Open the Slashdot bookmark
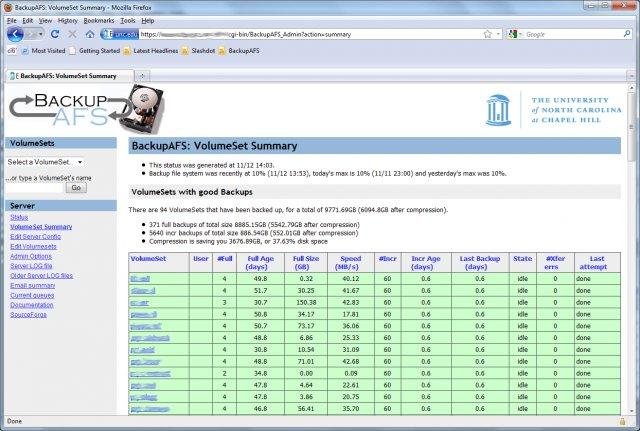640x431 pixels. 198,51
